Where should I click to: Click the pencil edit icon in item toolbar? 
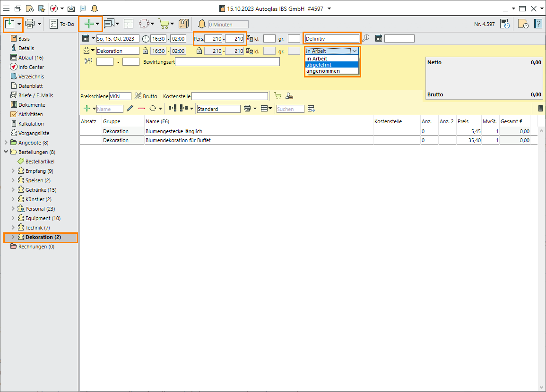coord(130,109)
